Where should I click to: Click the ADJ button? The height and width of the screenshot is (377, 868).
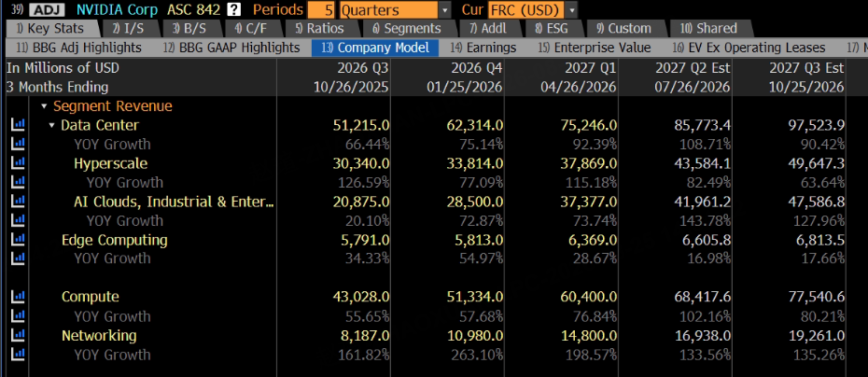pos(47,9)
